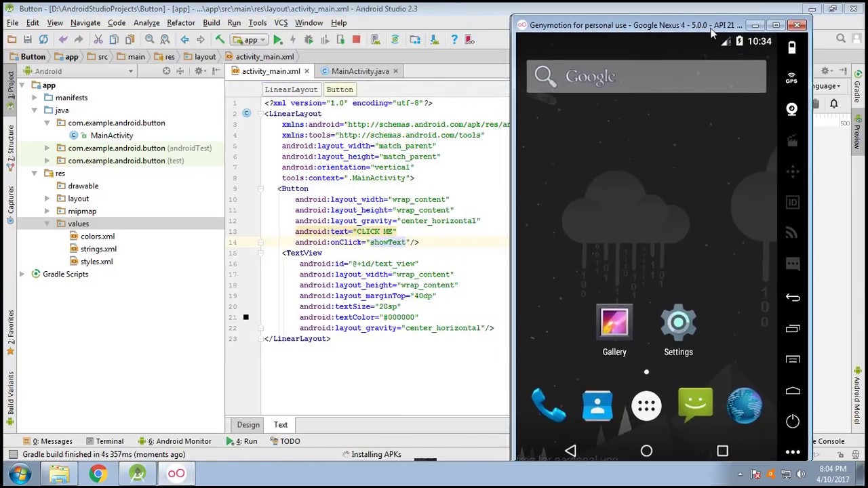The width and height of the screenshot is (868, 488).
Task: Open Project panel settings gear
Action: [199, 71]
